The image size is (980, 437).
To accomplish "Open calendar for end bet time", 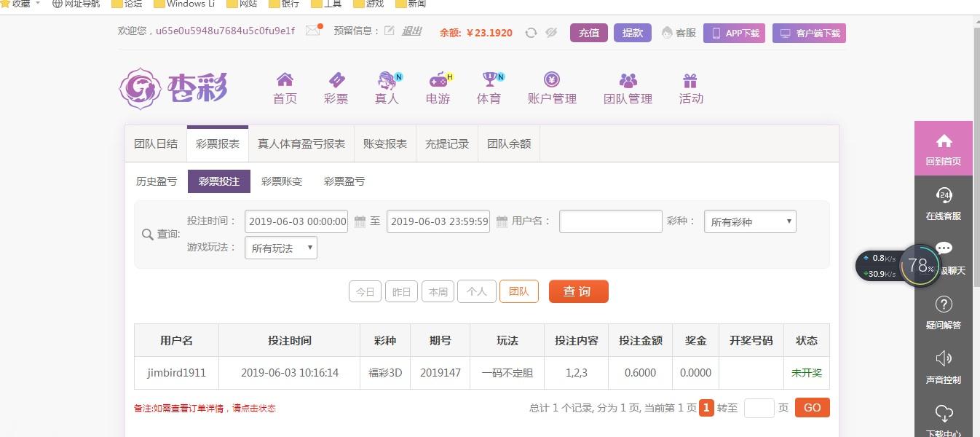I will [x=502, y=221].
